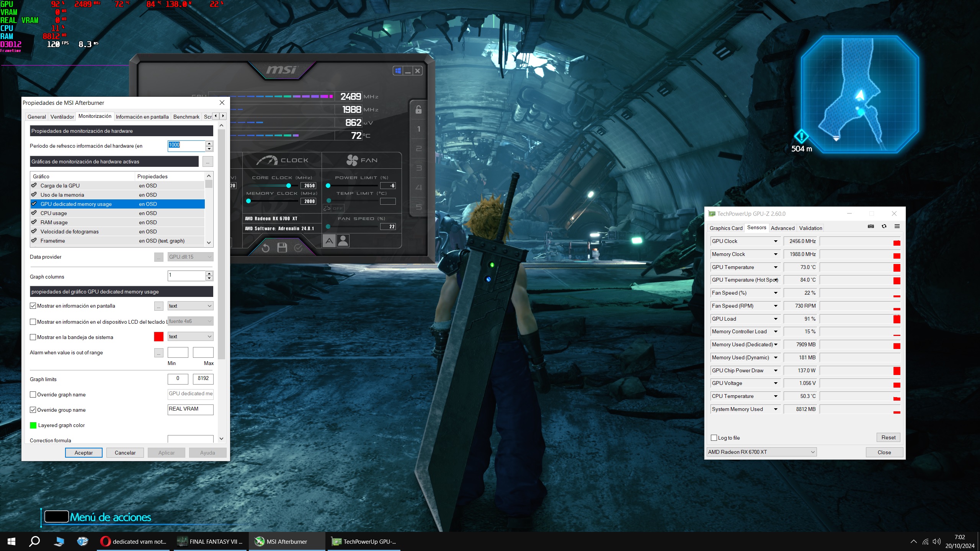
Task: Enable Log to file in GPU-Z
Action: pos(714,438)
